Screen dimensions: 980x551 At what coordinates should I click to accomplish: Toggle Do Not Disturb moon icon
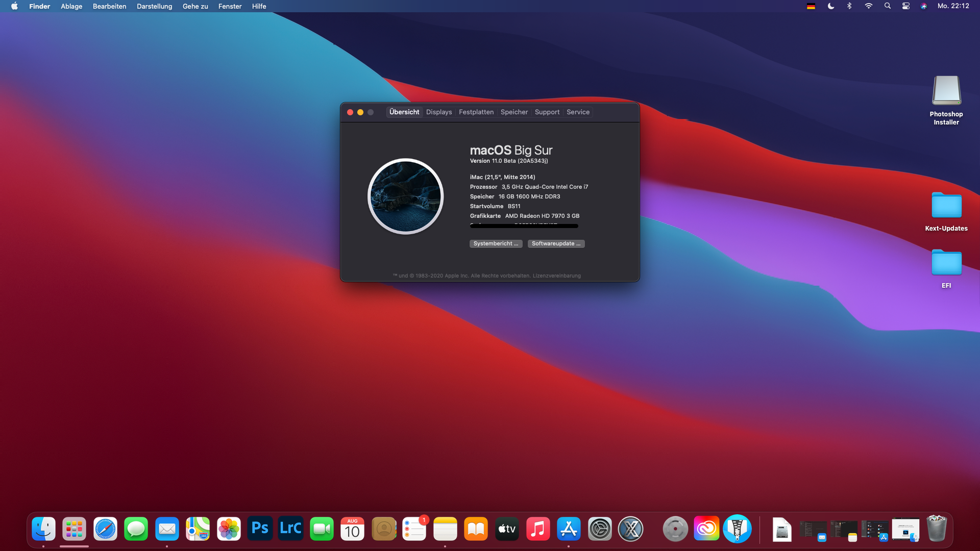[831, 6]
